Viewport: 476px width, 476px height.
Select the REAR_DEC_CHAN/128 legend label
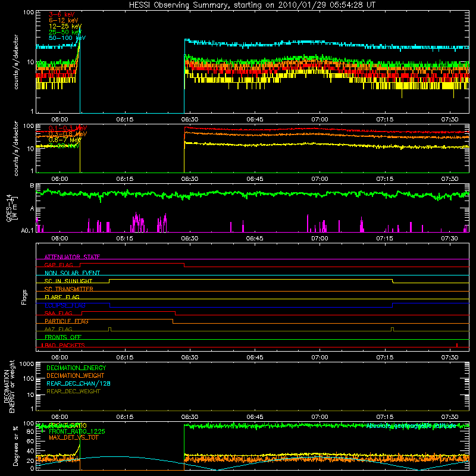click(x=79, y=383)
